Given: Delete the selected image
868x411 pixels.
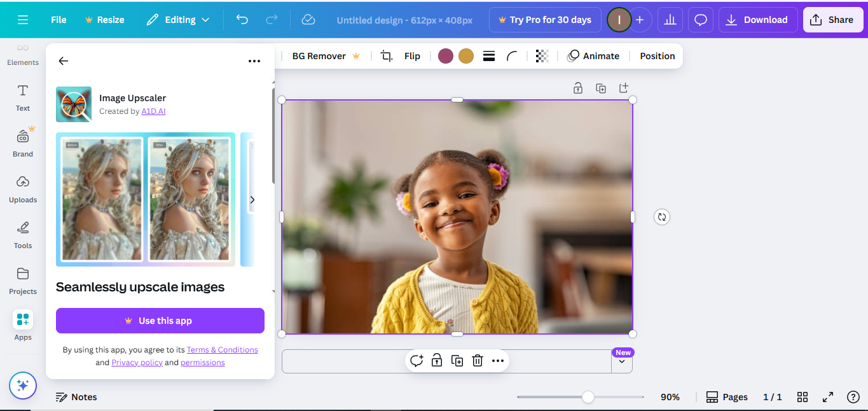Looking at the screenshot, I should coord(478,361).
